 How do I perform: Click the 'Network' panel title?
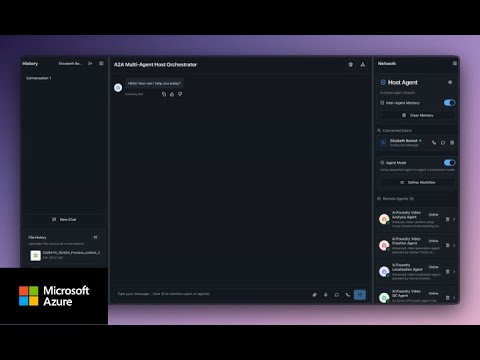[x=387, y=63]
